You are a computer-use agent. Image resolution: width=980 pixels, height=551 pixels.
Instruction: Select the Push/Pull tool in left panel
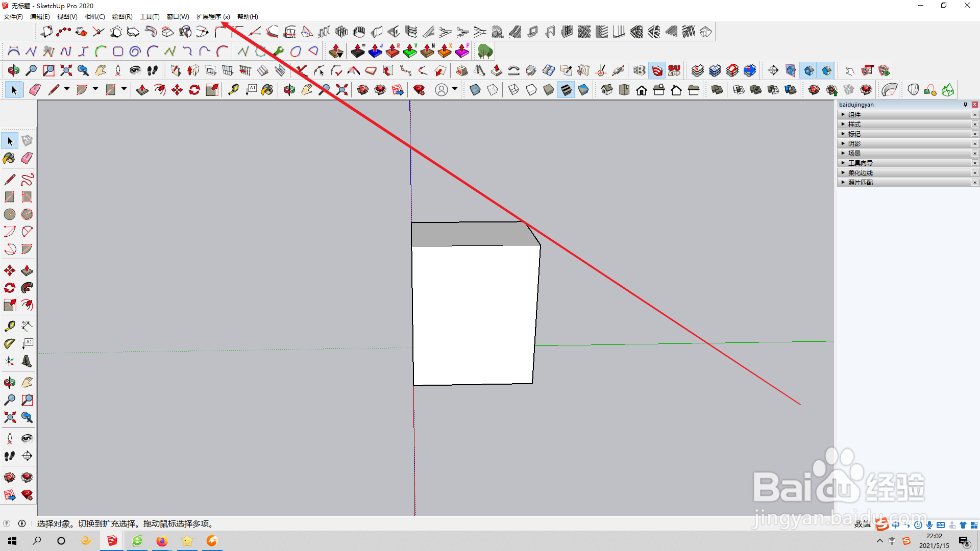click(x=27, y=270)
